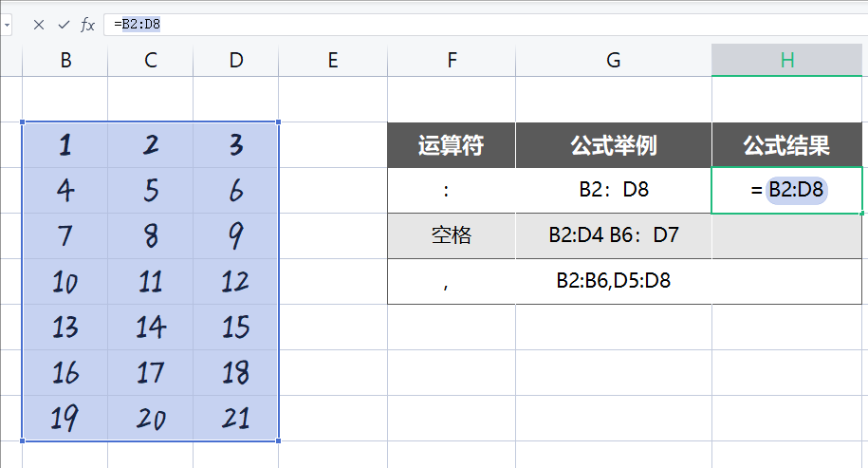Image resolution: width=868 pixels, height=468 pixels.
Task: Click the cell containing handwritten number 11
Action: [x=151, y=282]
